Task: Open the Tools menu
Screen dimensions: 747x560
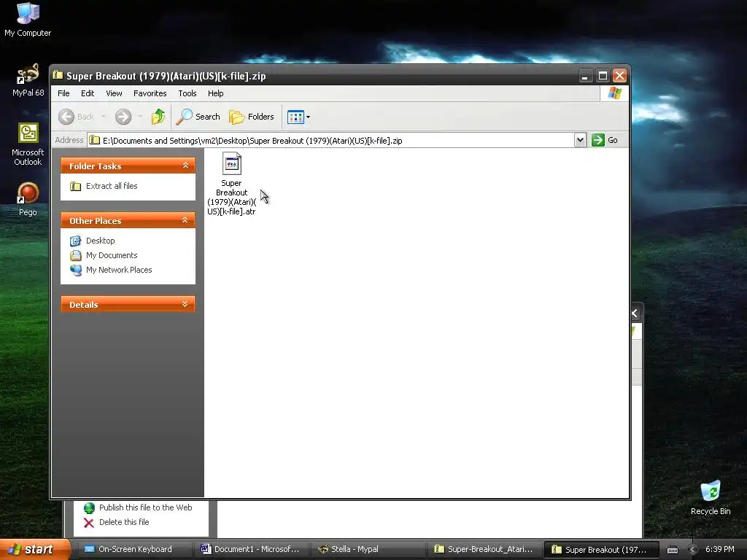Action: [x=187, y=93]
